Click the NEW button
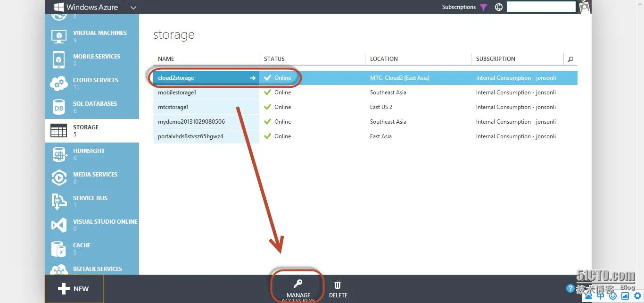Viewport: 644px width, 303px height. [74, 289]
